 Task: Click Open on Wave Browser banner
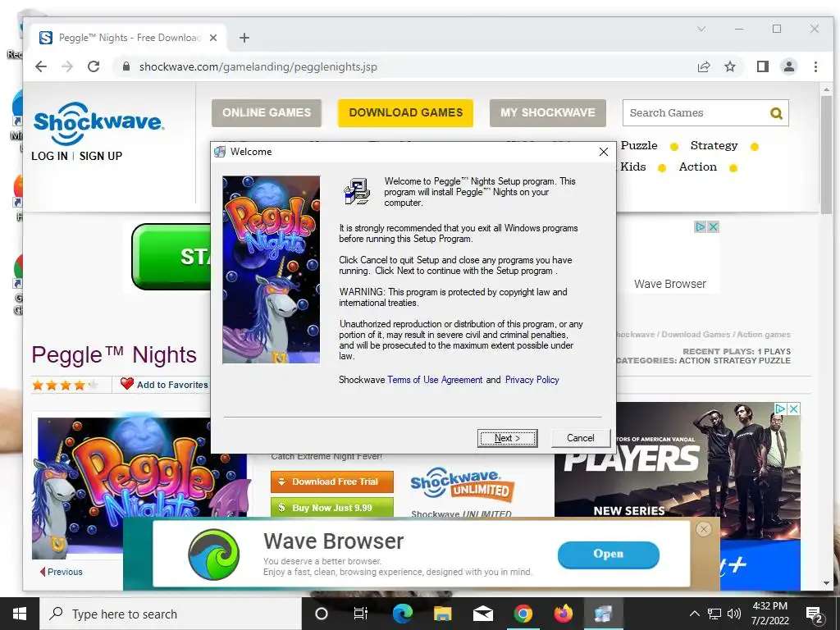[608, 555]
